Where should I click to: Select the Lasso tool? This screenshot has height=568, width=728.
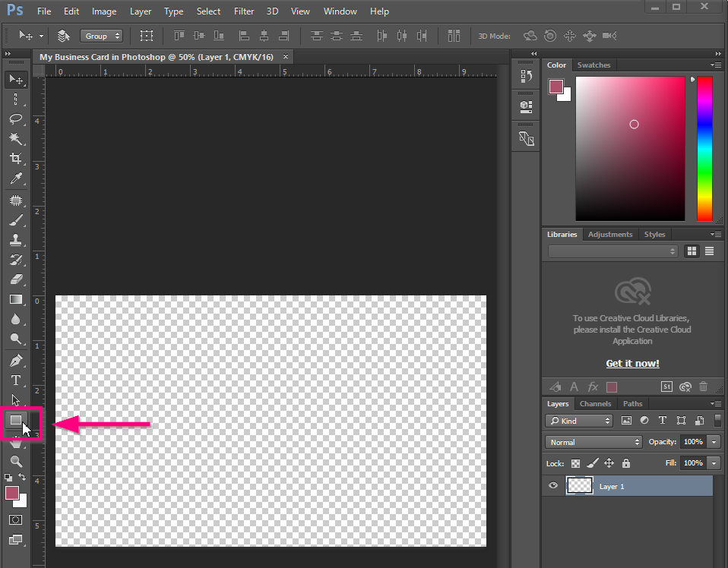pyautogui.click(x=16, y=119)
